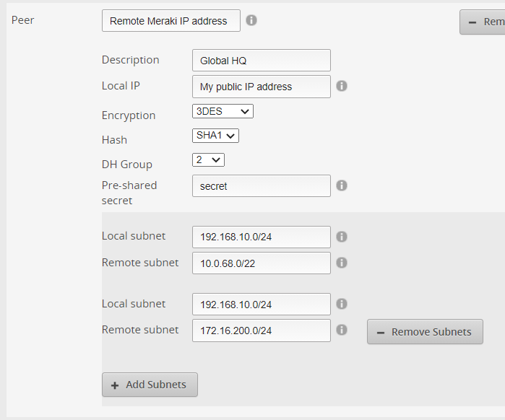The image size is (505, 420).
Task: Click the Remote Meraki IP address peer field
Action: point(171,21)
